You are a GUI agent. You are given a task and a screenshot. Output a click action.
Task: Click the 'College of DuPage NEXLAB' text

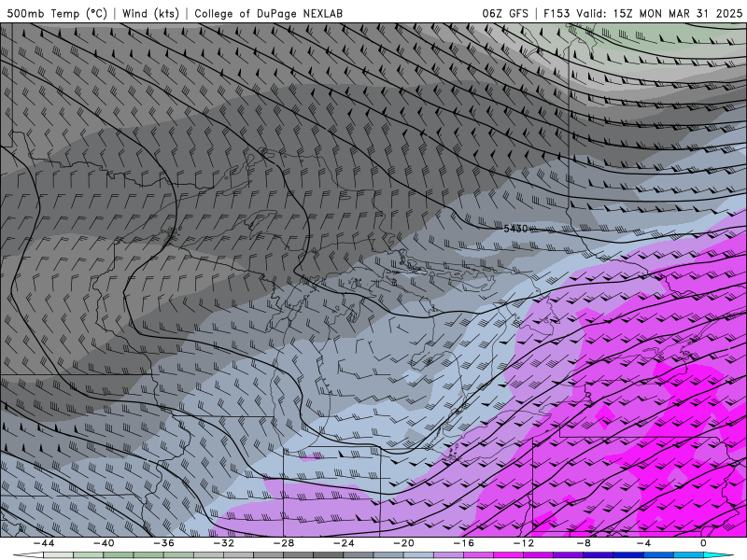coord(268,14)
